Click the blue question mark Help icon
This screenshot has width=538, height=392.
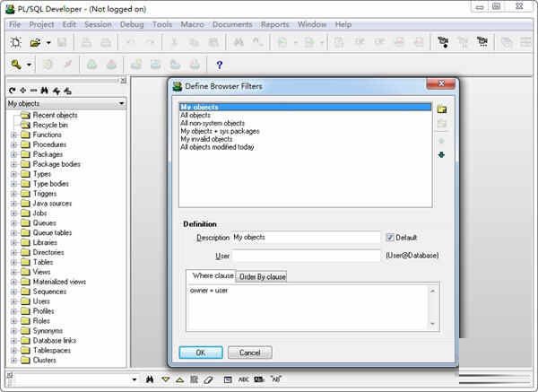pyautogui.click(x=219, y=65)
